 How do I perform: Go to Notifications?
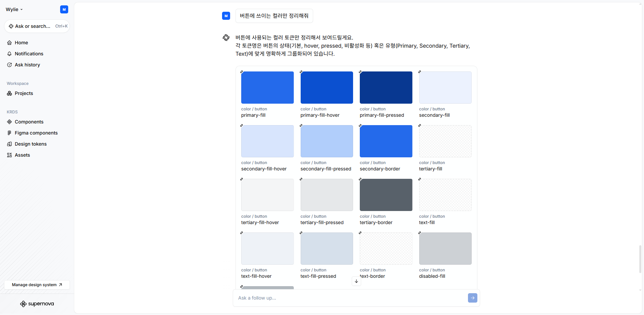[x=29, y=54]
